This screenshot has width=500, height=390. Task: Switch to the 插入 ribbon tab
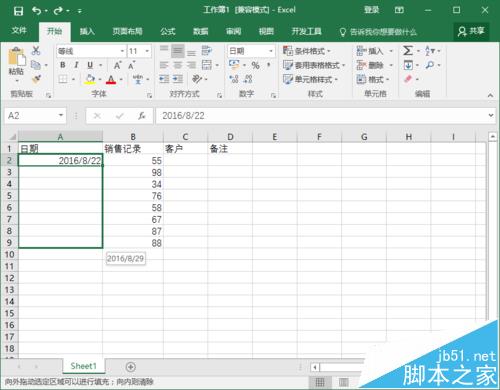(87, 31)
